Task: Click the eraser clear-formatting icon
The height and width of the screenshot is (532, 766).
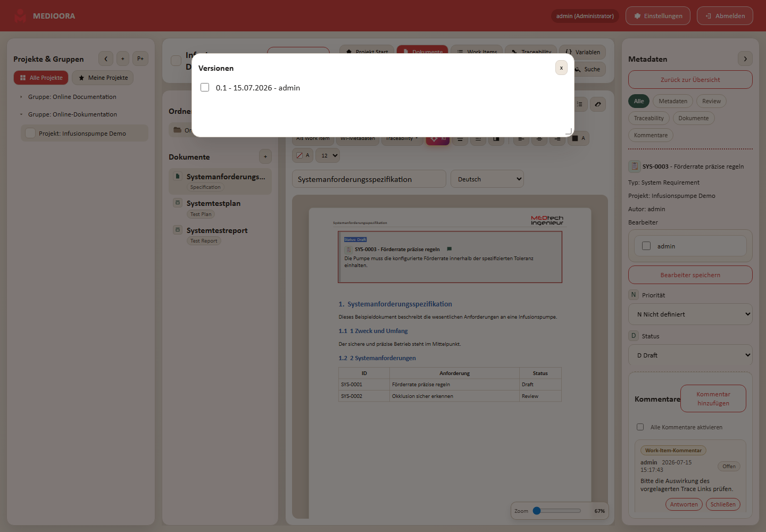Action: [x=598, y=104]
